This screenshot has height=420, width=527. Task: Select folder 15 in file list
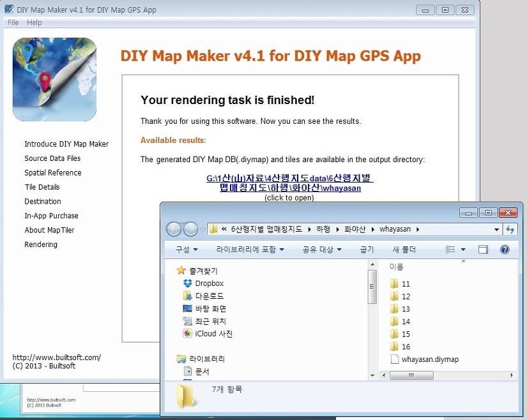click(401, 334)
